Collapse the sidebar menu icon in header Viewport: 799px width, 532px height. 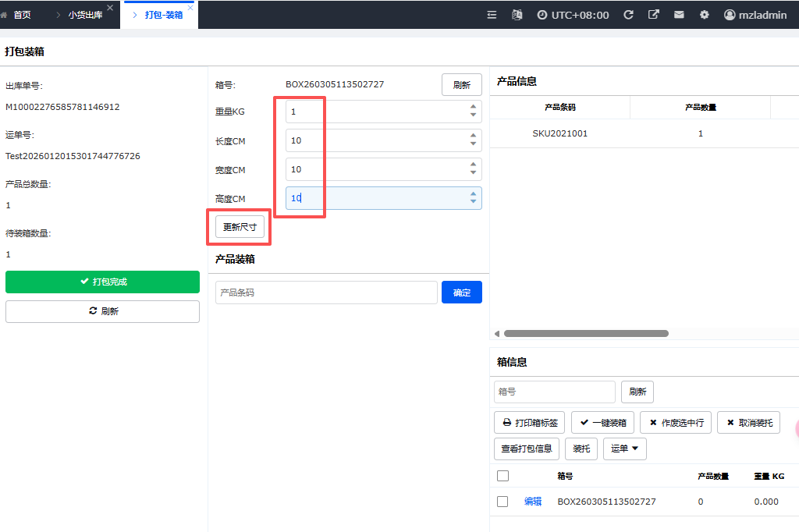(492, 15)
